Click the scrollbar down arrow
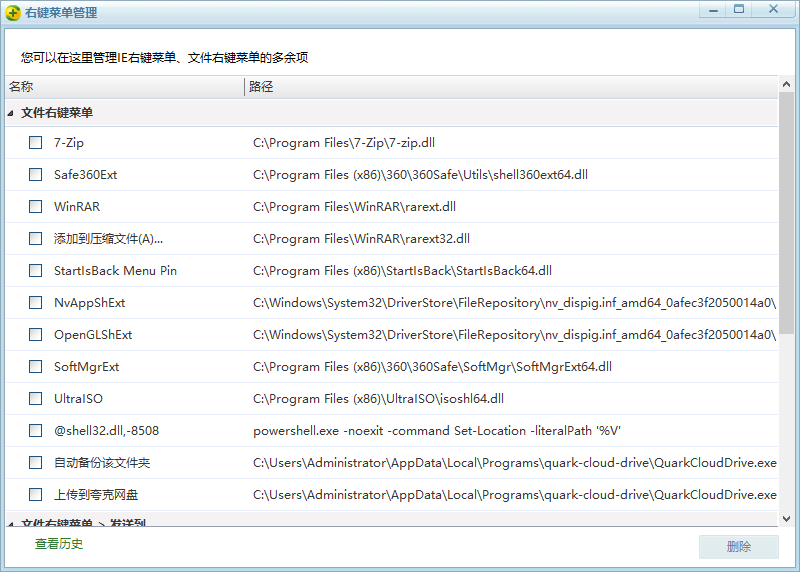 click(786, 519)
